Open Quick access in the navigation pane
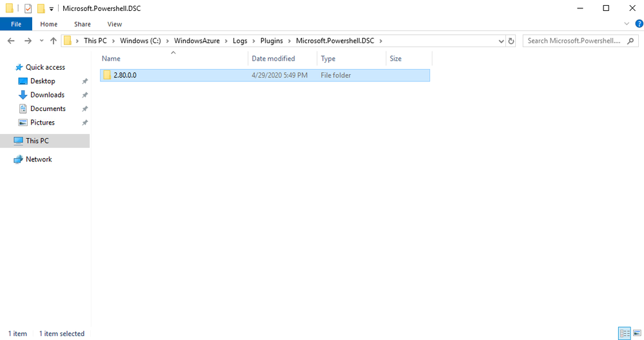The image size is (644, 340). [45, 67]
